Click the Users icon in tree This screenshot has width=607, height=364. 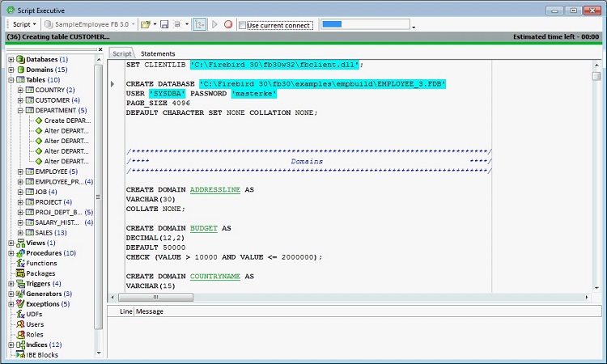point(19,324)
